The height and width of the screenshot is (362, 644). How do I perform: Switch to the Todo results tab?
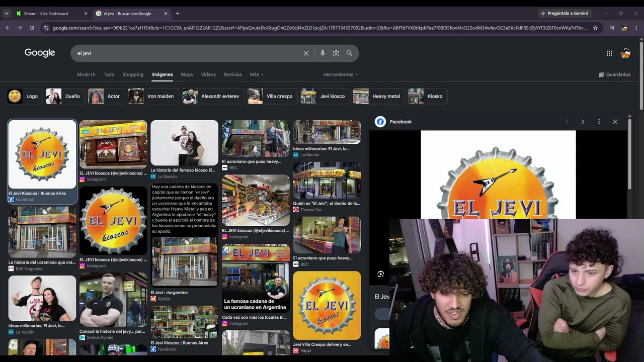coord(109,74)
